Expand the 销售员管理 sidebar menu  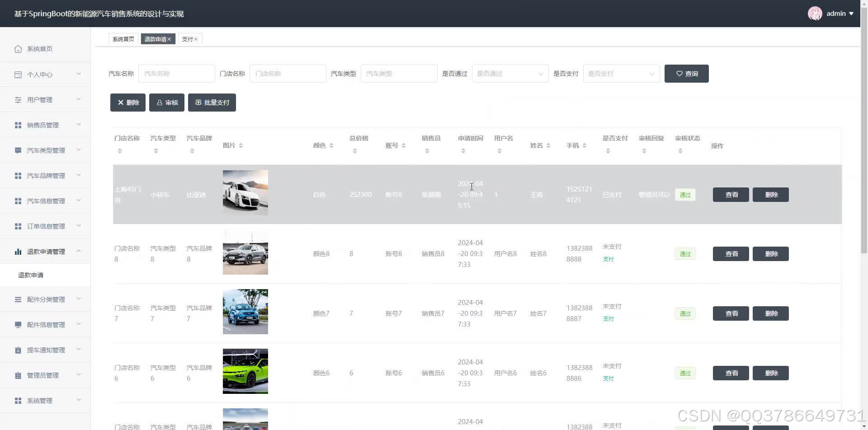(79, 125)
